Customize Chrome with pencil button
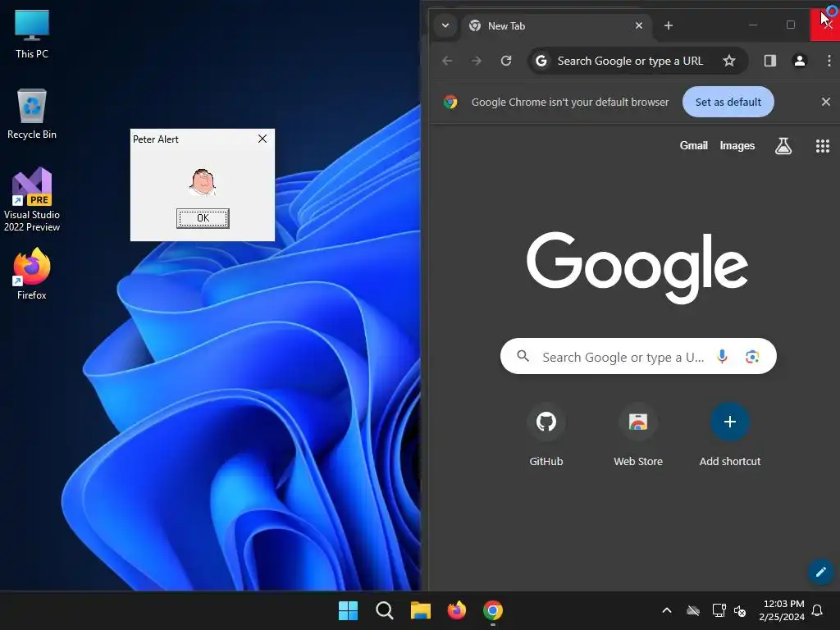 point(820,572)
